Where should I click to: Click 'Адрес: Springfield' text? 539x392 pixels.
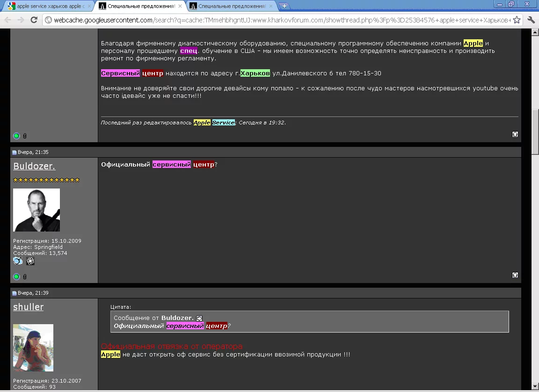point(38,247)
